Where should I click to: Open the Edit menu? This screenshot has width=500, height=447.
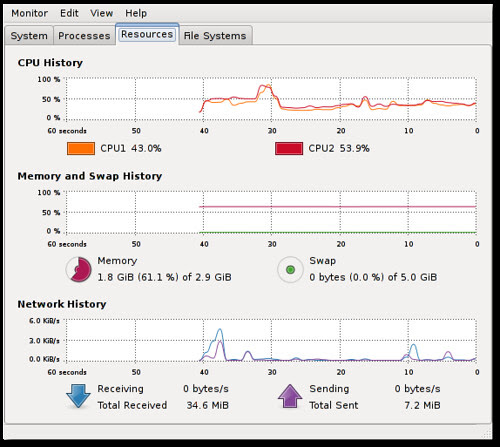69,13
